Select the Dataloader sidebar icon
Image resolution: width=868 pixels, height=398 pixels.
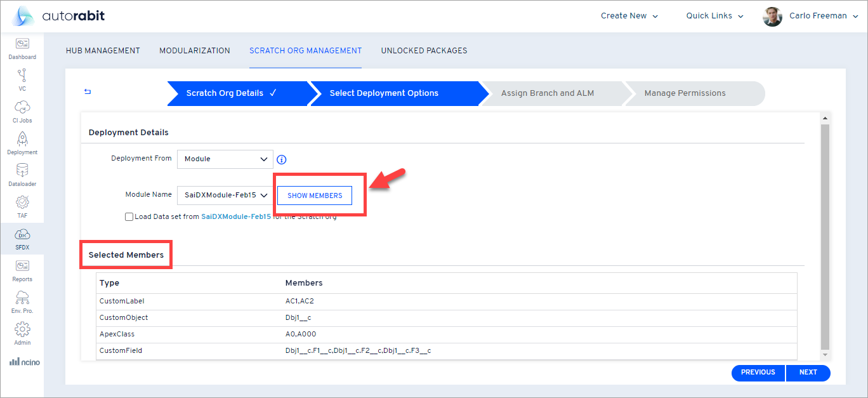pyautogui.click(x=22, y=171)
